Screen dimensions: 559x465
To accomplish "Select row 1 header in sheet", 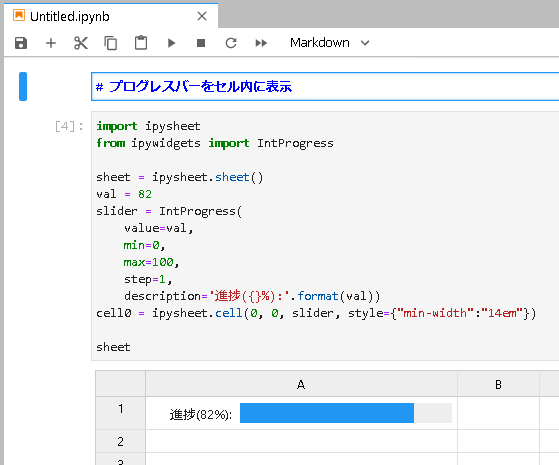I will pyautogui.click(x=120, y=413).
